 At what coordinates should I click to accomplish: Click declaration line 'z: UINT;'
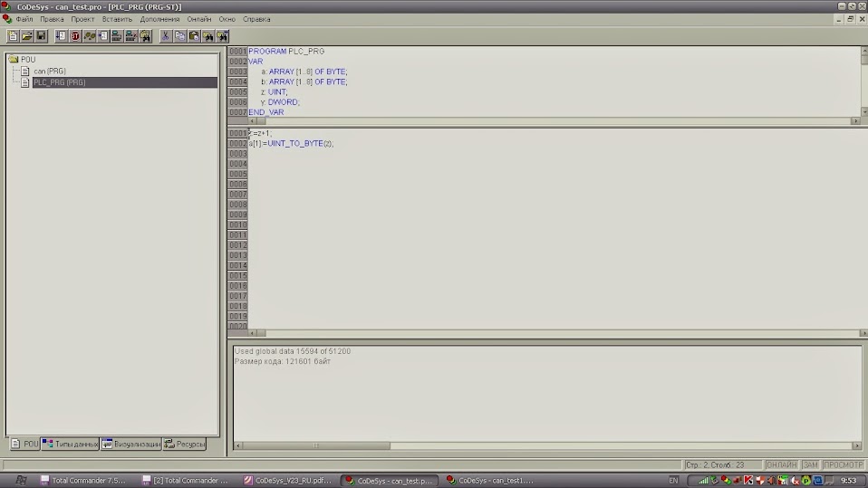click(274, 91)
